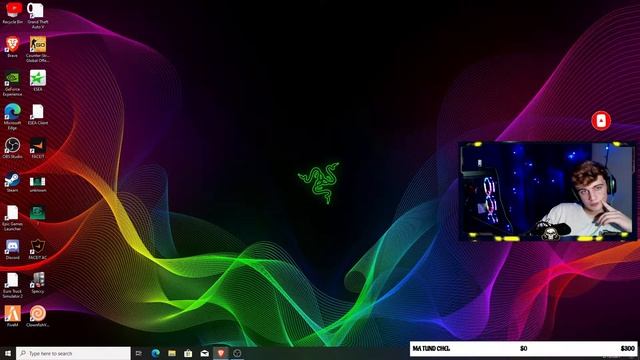Open the FiveM desktop shortcut

[x=12, y=316]
